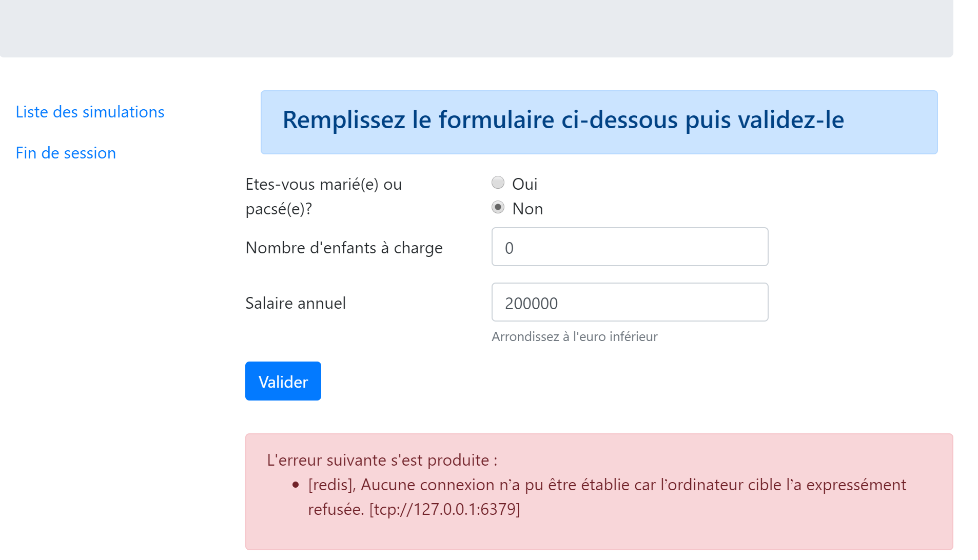978x560 pixels.
Task: Select the Non radio button
Action: pos(498,207)
